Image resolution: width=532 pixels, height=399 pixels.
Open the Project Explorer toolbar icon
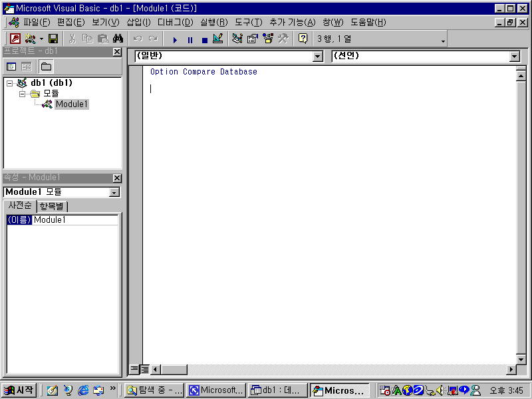(237, 39)
